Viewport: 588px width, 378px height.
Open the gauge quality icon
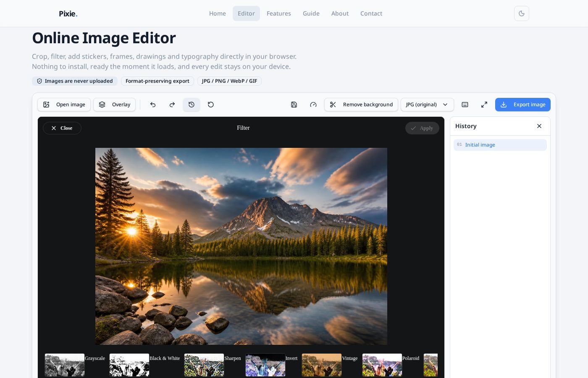[313, 105]
